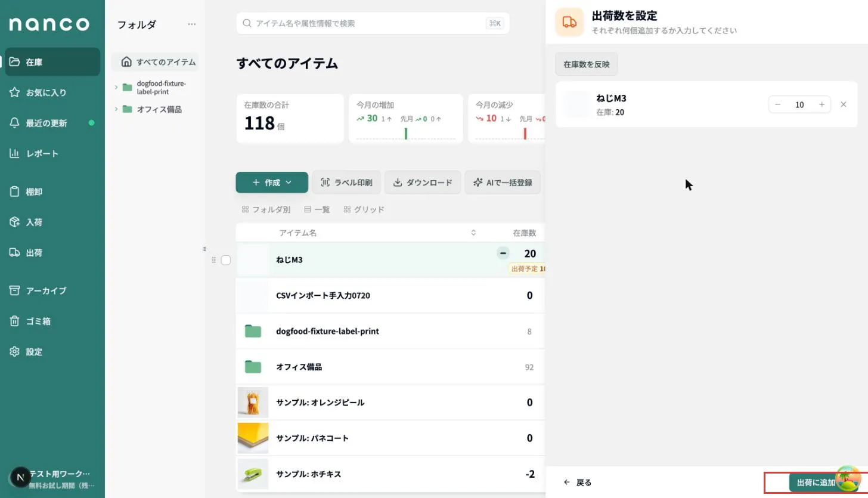Click the 在庫数を反映 button

(x=587, y=64)
